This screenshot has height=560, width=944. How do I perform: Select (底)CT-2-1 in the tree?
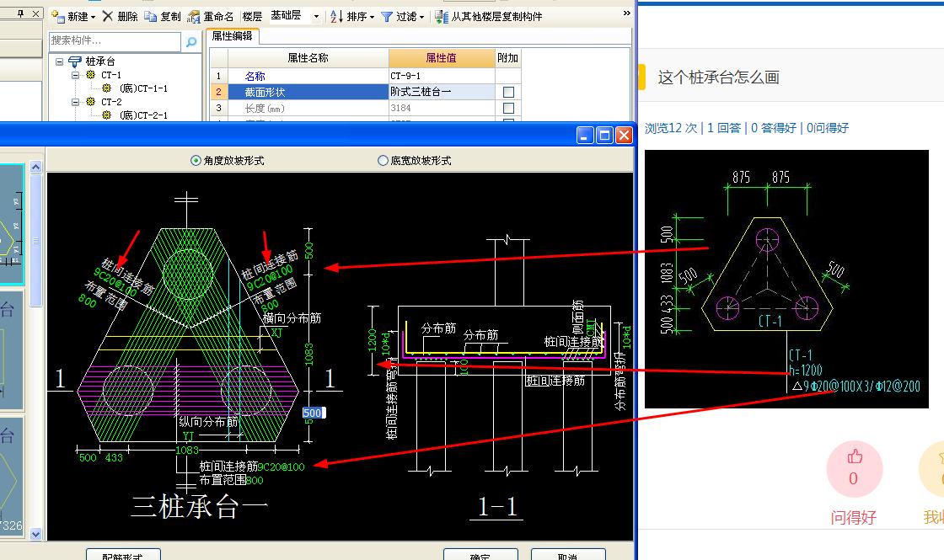point(143,115)
